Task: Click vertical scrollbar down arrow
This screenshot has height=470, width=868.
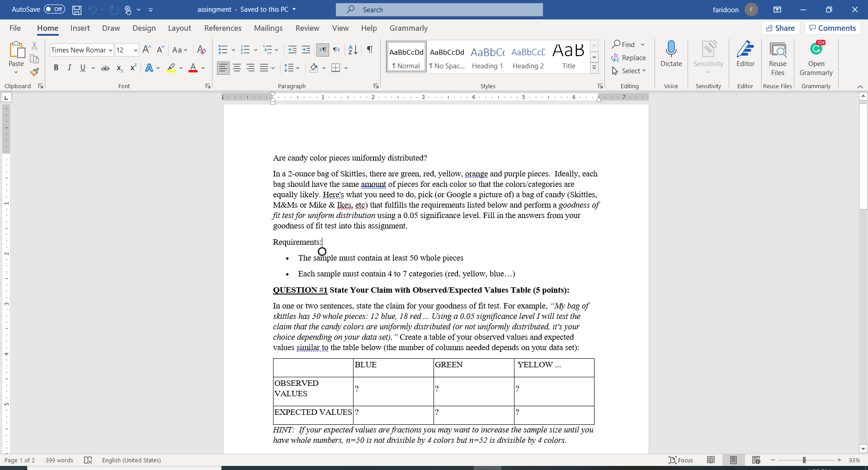Action: [x=863, y=449]
